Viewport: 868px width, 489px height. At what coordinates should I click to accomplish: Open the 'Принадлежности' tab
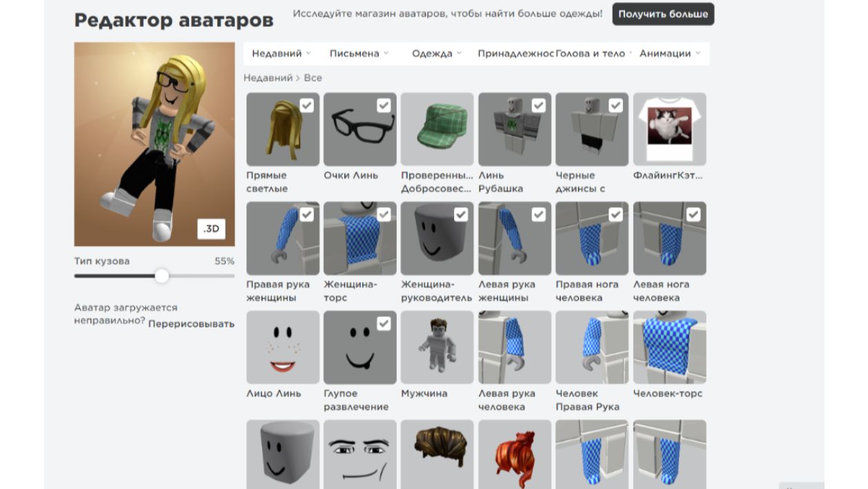point(515,53)
